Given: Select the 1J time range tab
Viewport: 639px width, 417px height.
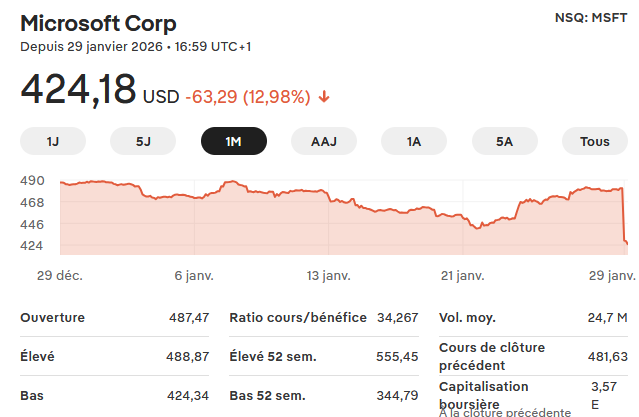Looking at the screenshot, I should pyautogui.click(x=53, y=141).
